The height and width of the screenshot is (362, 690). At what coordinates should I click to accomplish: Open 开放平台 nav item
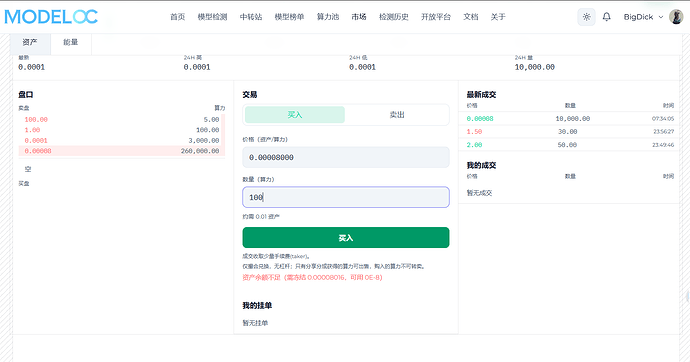point(436,17)
